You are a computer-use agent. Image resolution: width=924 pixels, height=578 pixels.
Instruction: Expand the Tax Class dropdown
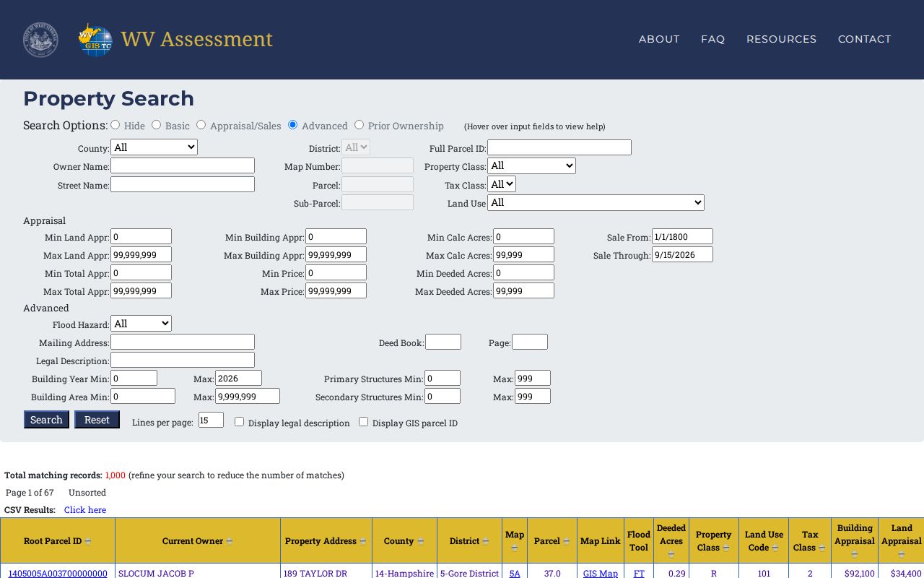(502, 184)
